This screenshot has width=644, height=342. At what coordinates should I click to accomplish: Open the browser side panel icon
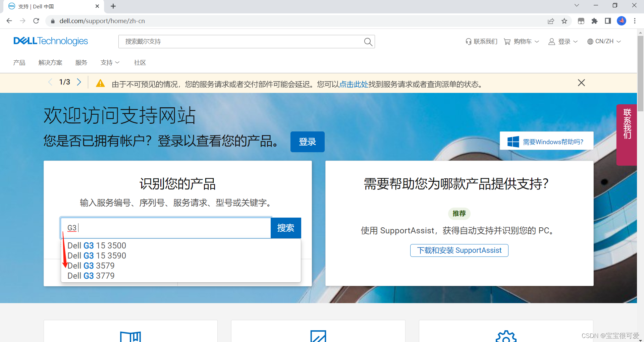[608, 21]
